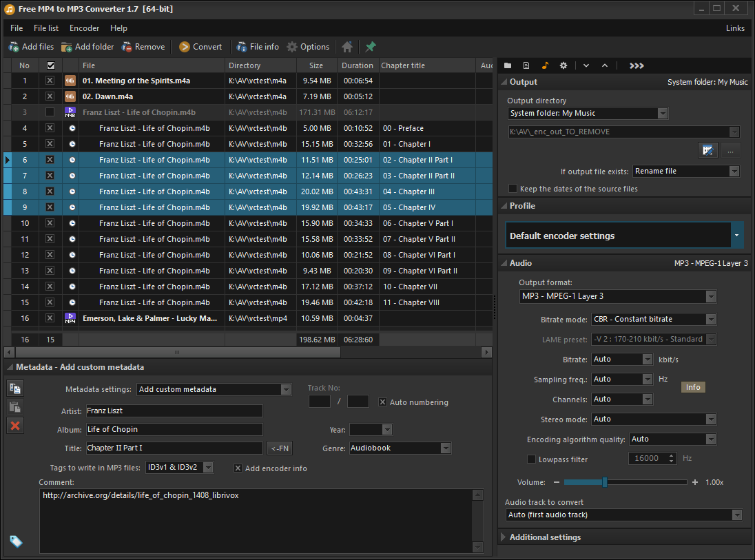Click the blue tag icon at bottom left
The image size is (755, 560).
16,541
